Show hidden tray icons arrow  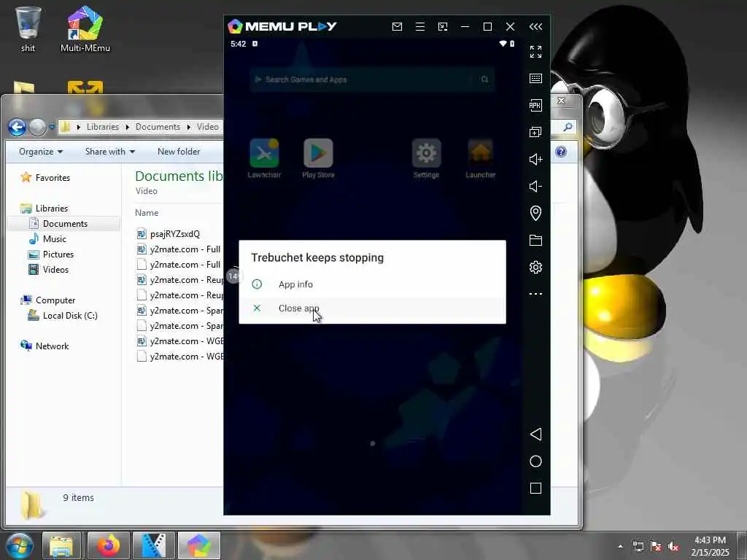pyautogui.click(x=620, y=546)
